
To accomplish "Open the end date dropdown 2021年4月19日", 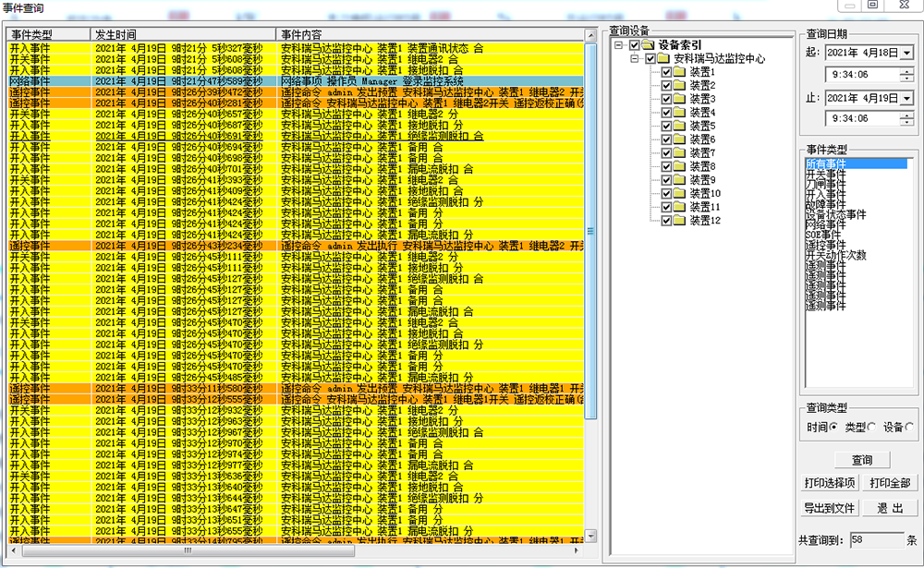I will tap(906, 98).
